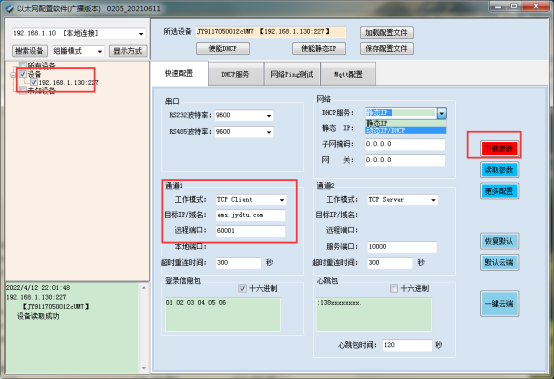Toggle the 192.168.1.130:227 device checkbox
554x379 pixels.
34,82
